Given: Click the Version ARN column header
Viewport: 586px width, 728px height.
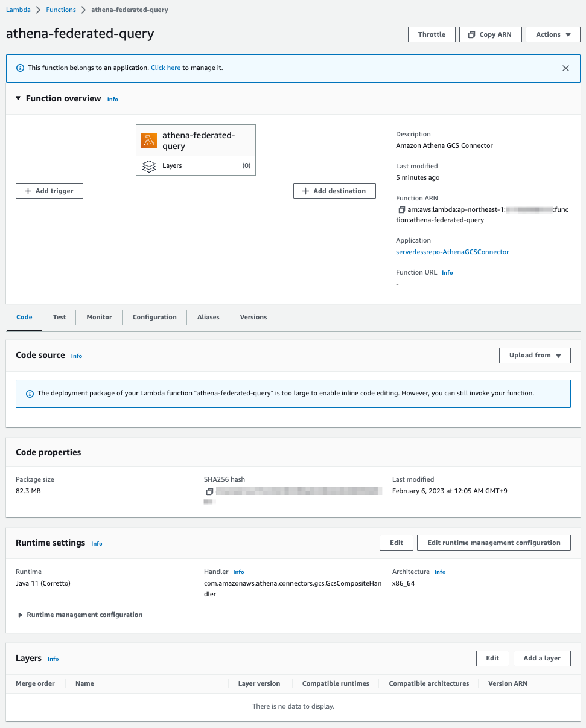Looking at the screenshot, I should (508, 683).
